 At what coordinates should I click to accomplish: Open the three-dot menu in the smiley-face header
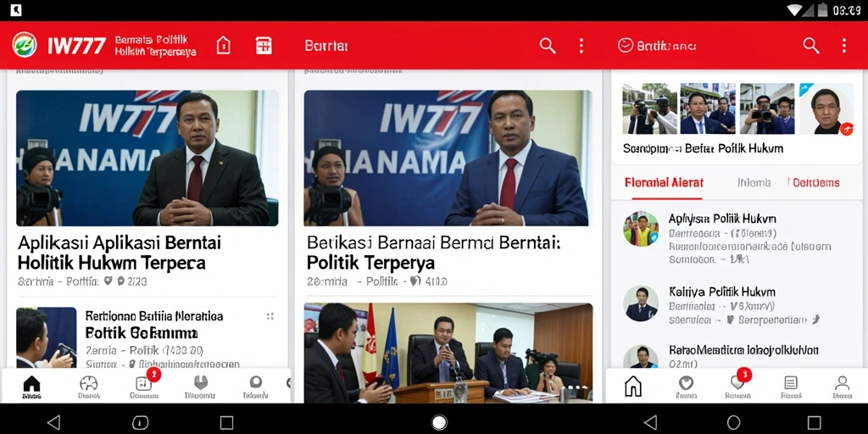(x=843, y=46)
